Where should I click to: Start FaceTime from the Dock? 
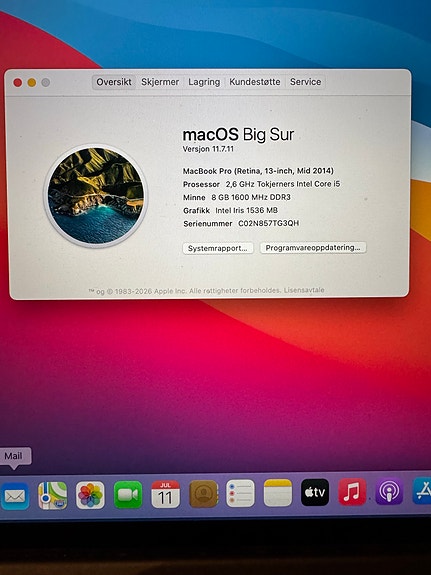click(x=128, y=495)
